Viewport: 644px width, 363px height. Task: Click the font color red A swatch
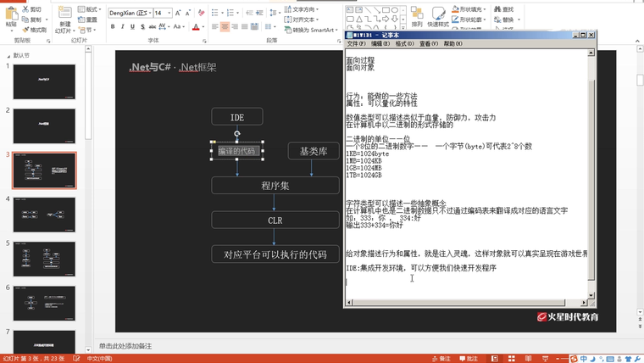[x=195, y=27]
